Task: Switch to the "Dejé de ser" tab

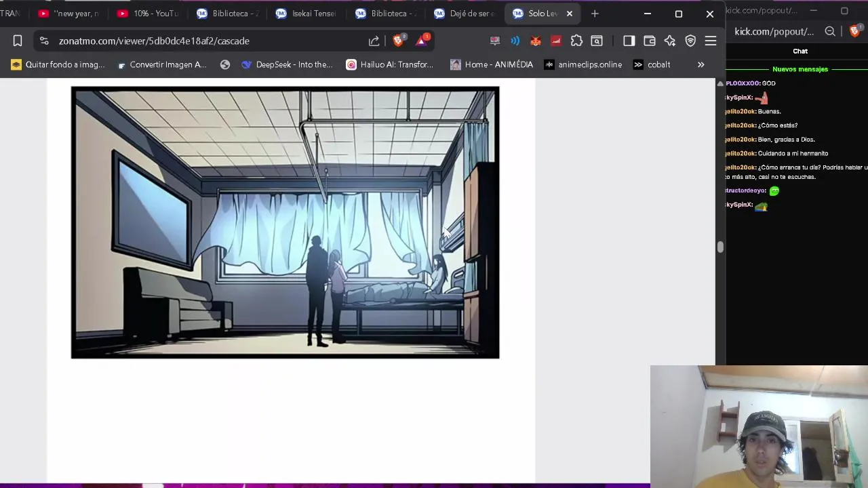Action: pos(465,14)
